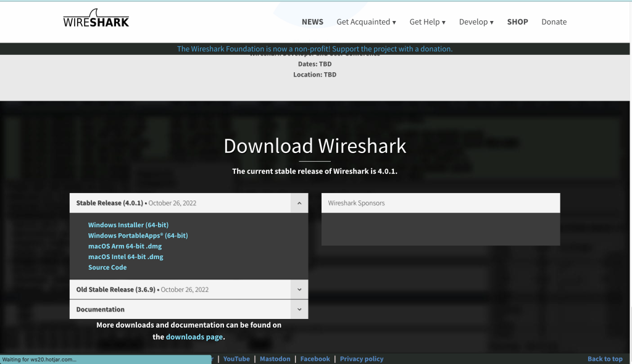The width and height of the screenshot is (632, 364).
Task: Open the SHOP menu item
Action: pyautogui.click(x=517, y=22)
